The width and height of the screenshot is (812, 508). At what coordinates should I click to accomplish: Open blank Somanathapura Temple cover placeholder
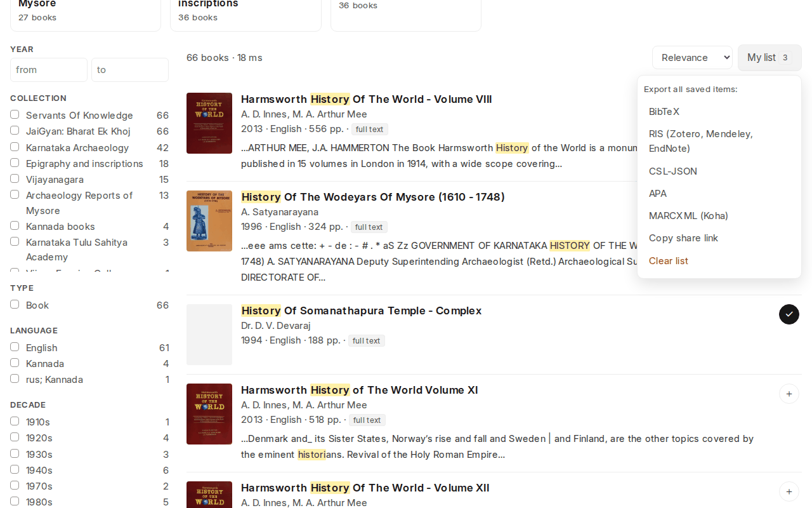[x=209, y=335]
